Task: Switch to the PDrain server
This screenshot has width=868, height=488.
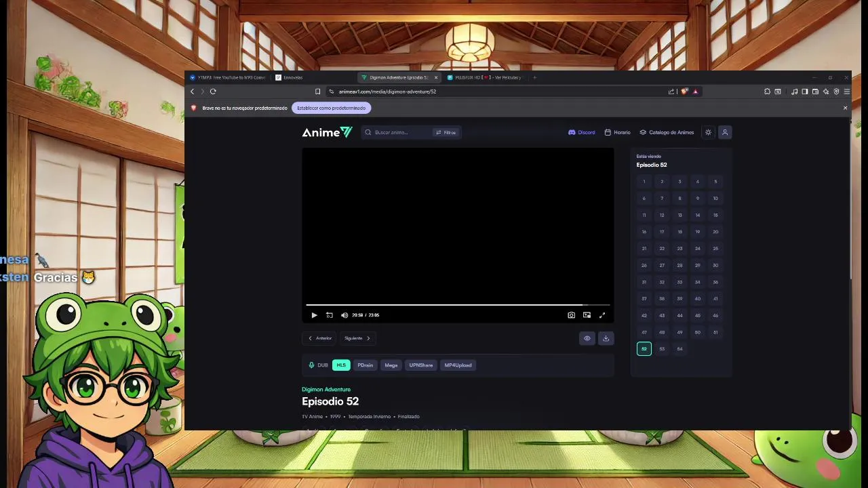Action: click(366, 365)
